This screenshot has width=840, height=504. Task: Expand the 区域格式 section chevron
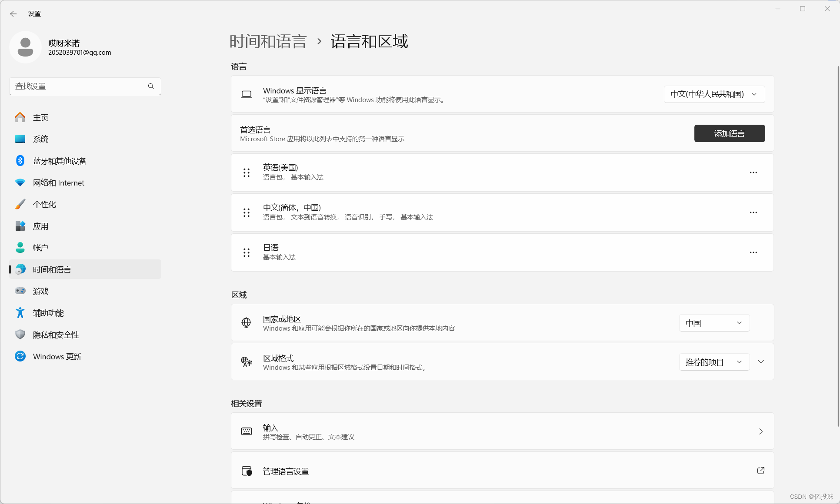click(x=761, y=362)
